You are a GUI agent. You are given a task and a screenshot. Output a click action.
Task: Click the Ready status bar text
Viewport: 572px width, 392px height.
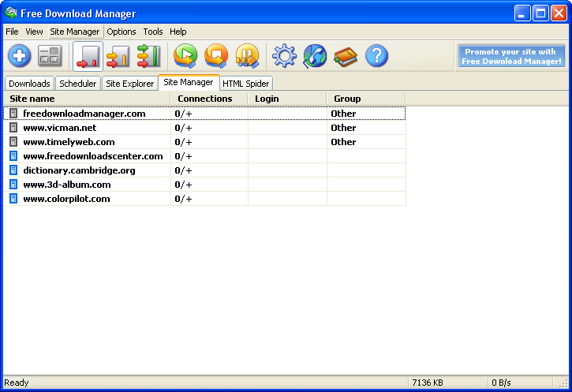(x=17, y=383)
